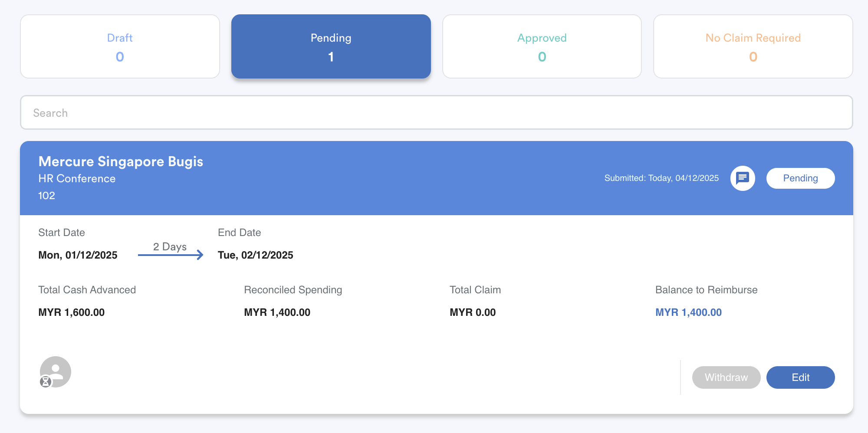Click the 2 Days duration label
This screenshot has height=433, width=868.
point(170,246)
